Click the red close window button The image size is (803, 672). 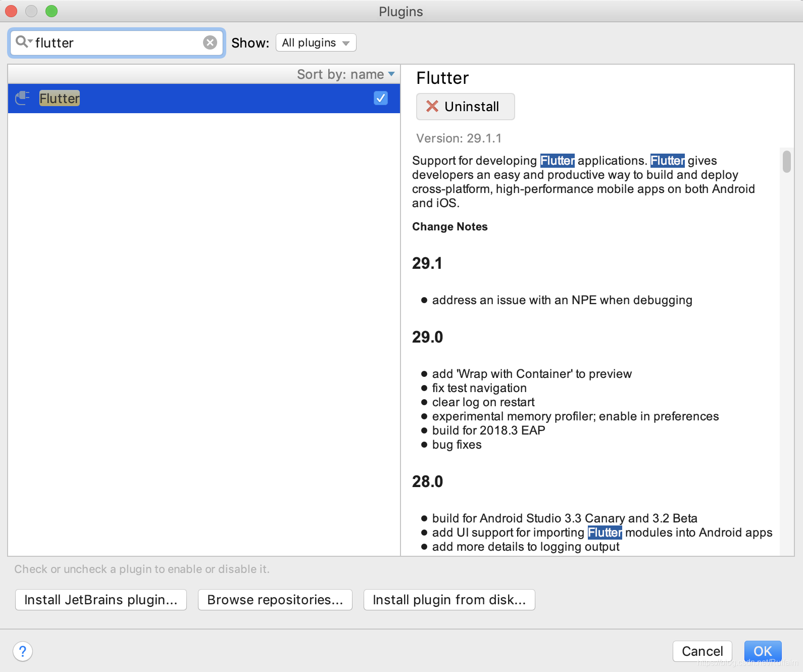click(x=11, y=11)
